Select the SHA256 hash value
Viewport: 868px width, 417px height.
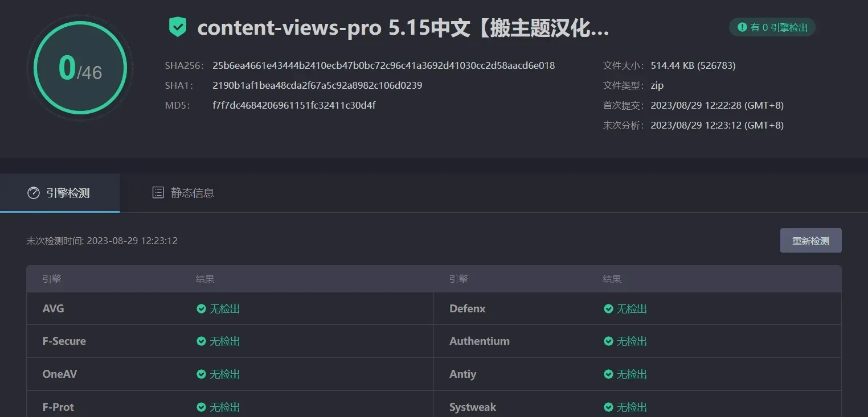click(x=383, y=65)
